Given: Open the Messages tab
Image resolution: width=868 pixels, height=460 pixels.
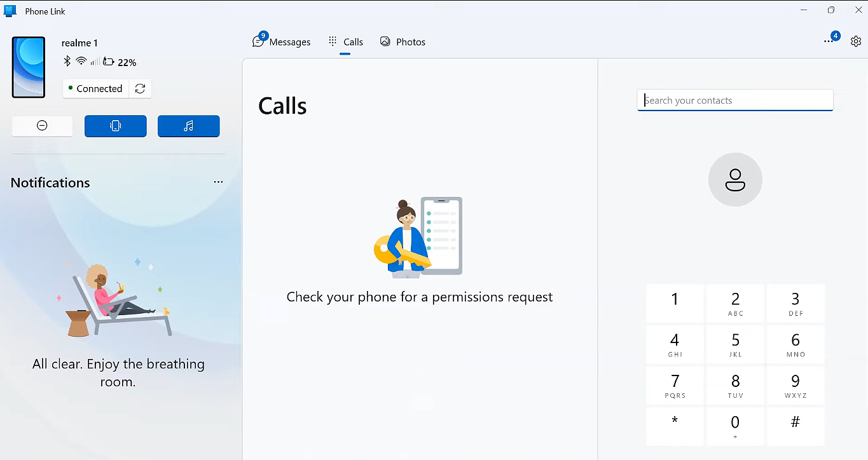Looking at the screenshot, I should (282, 42).
